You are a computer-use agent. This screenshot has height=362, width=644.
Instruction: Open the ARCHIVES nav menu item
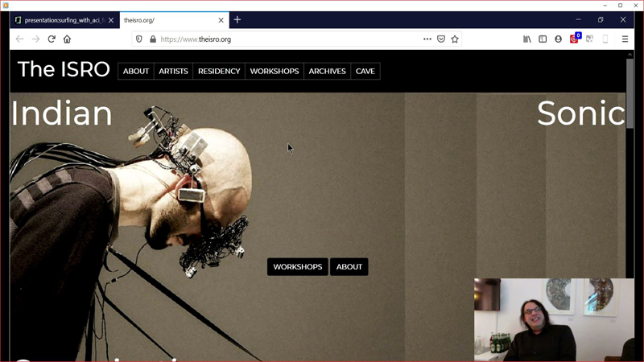(328, 71)
